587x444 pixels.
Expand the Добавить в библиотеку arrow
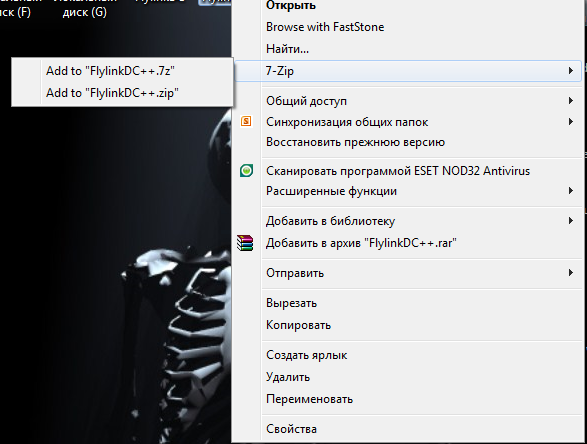(571, 221)
